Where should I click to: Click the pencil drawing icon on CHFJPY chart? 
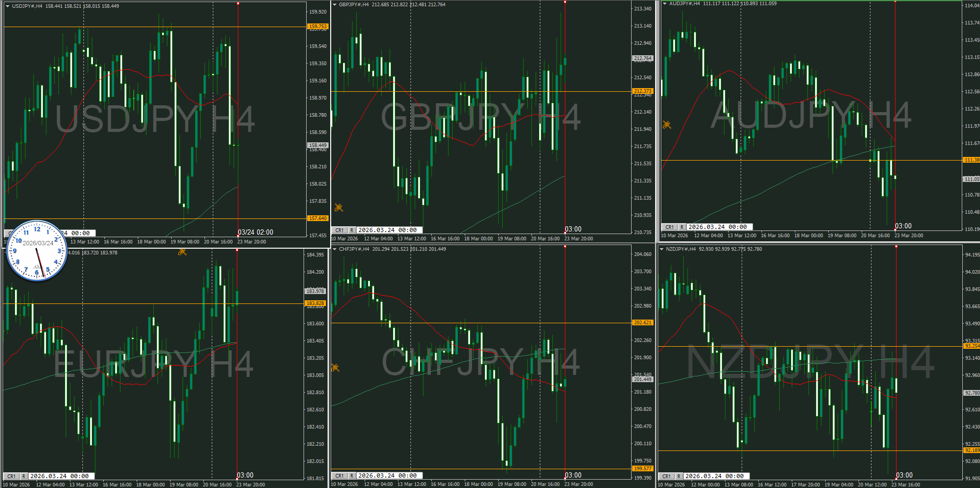click(335, 368)
